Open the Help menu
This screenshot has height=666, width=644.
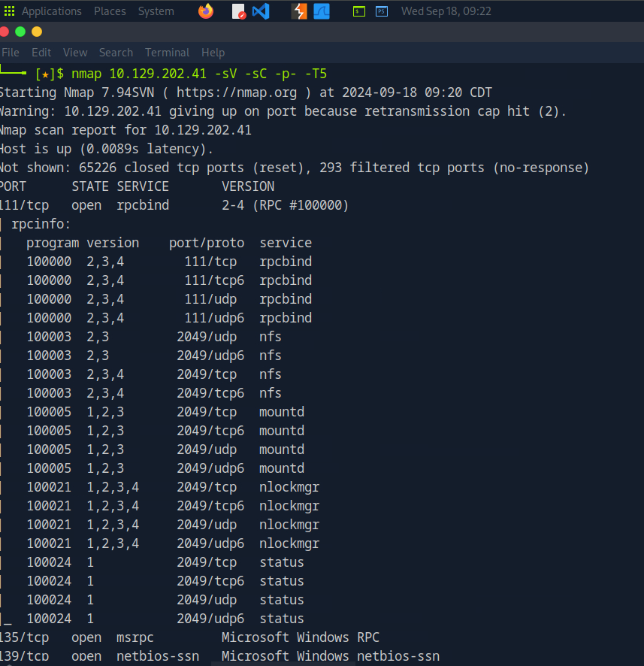point(213,53)
